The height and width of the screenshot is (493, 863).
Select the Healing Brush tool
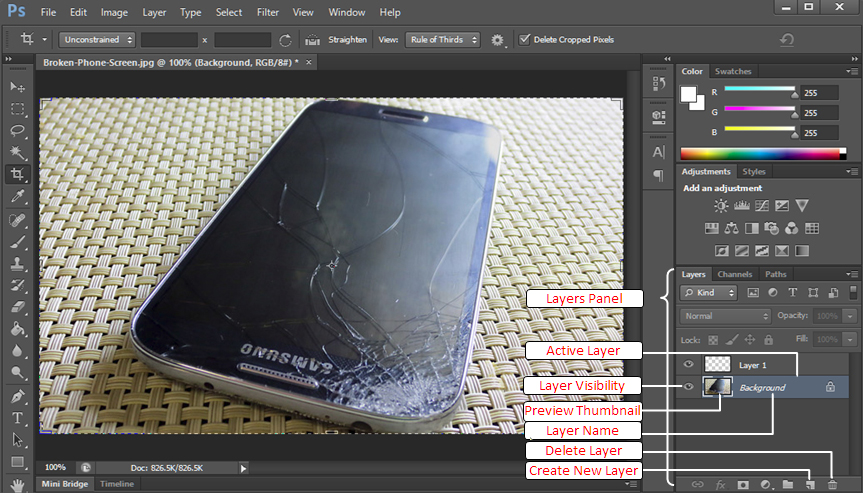coord(17,220)
